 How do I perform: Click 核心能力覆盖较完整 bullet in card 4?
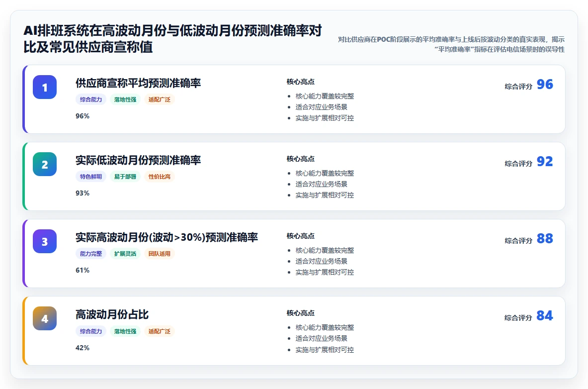coord(325,327)
